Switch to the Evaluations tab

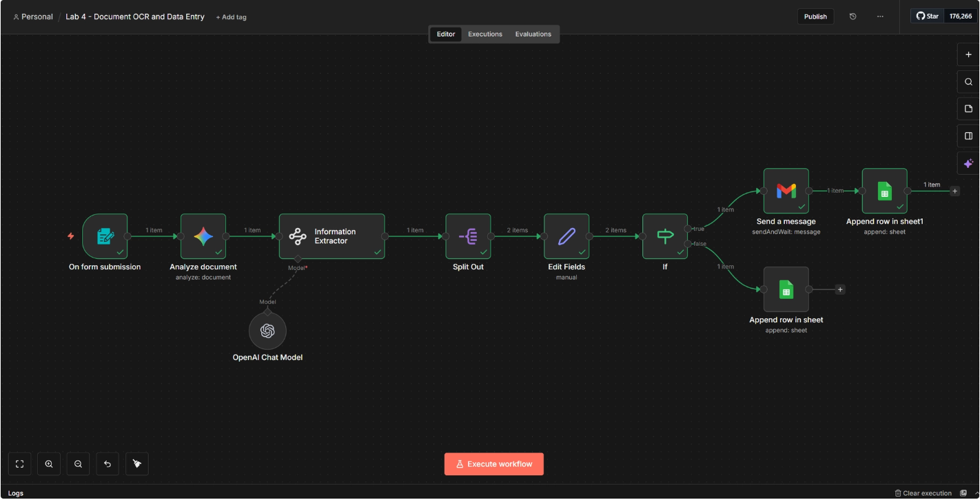[532, 34]
